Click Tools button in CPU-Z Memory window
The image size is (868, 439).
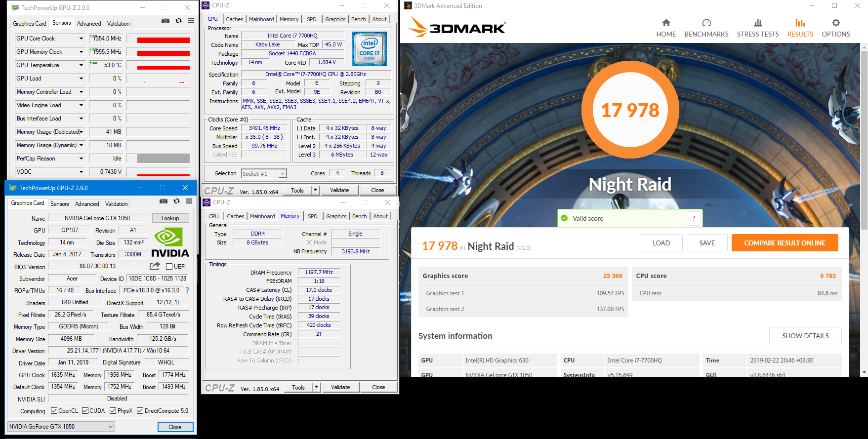click(298, 387)
